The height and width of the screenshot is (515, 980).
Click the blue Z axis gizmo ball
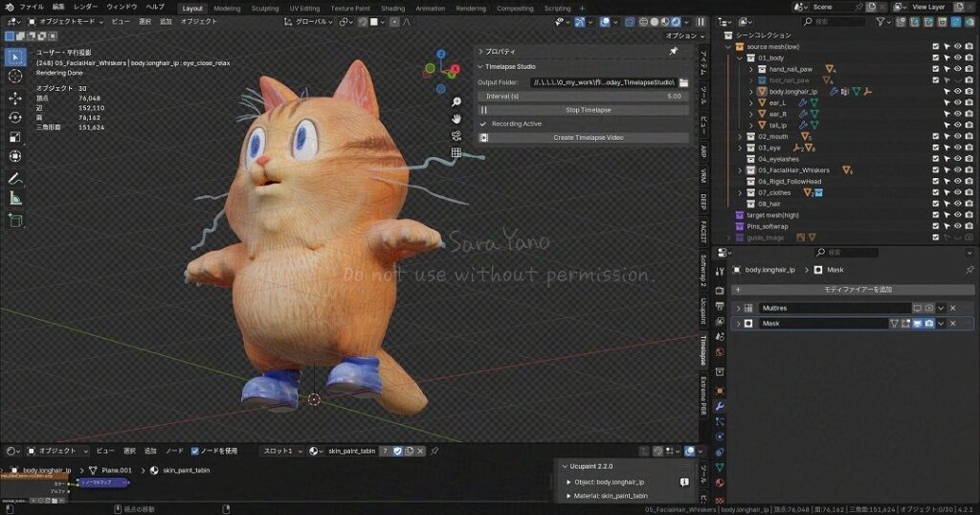441,55
